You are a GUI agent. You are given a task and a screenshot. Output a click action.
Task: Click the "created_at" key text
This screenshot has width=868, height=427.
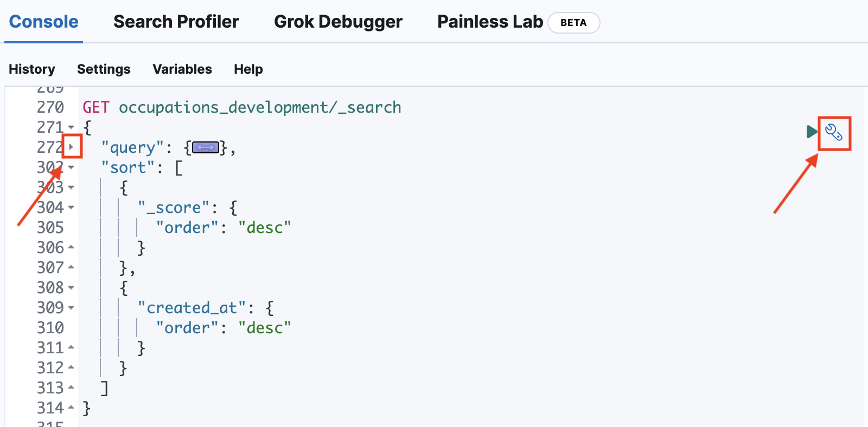192,308
